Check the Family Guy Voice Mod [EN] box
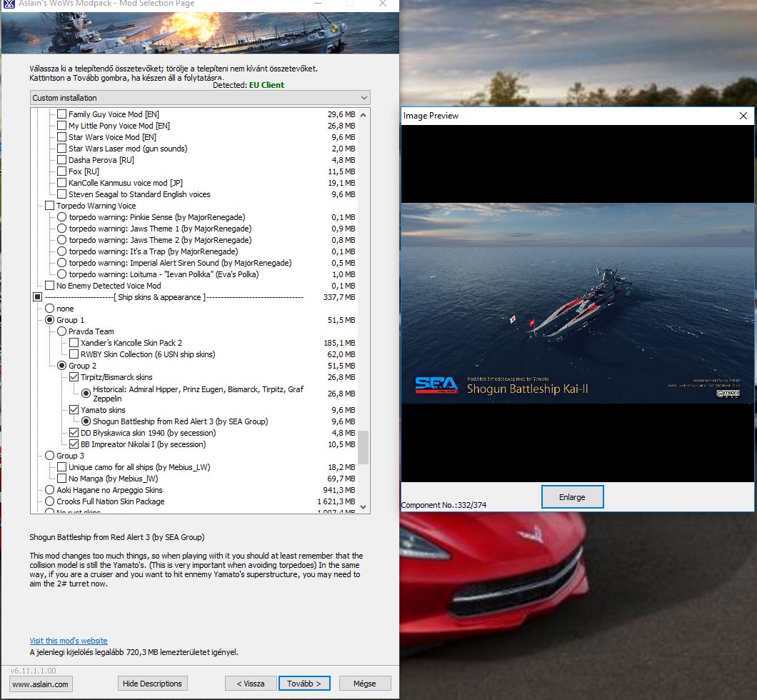Image resolution: width=757 pixels, height=700 pixels. (x=62, y=114)
